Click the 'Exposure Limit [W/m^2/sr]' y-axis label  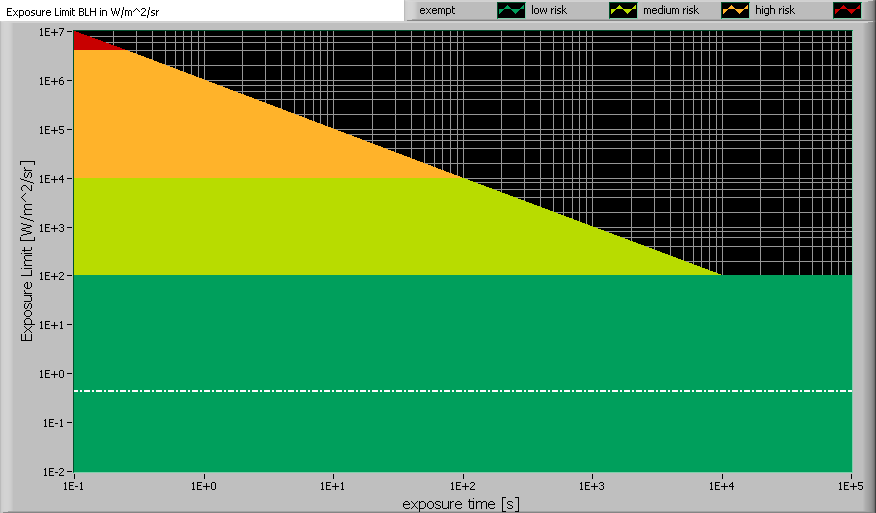coord(28,250)
